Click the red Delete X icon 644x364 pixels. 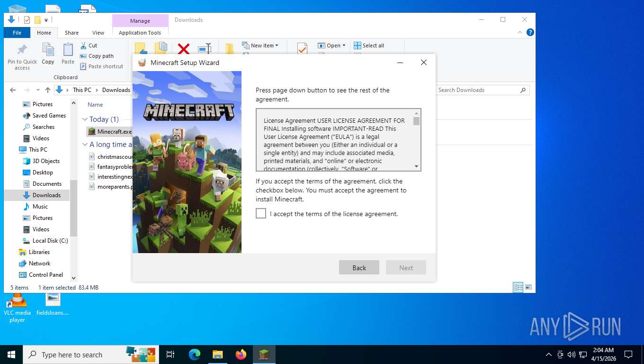(x=184, y=48)
